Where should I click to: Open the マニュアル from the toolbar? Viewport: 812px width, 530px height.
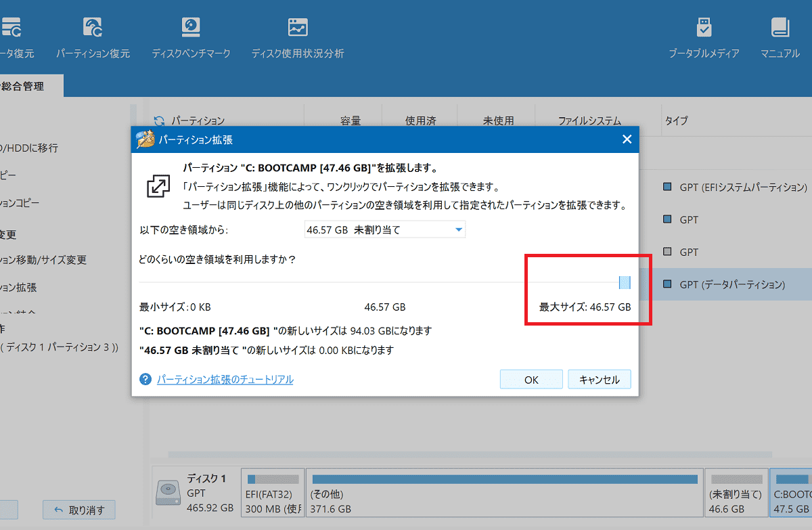pos(780,37)
